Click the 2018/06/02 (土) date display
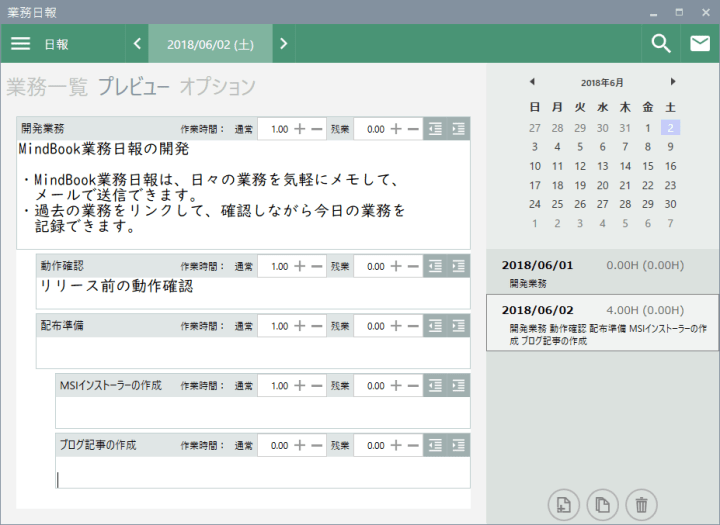Screen dimensions: 720x525 pyautogui.click(x=210, y=44)
